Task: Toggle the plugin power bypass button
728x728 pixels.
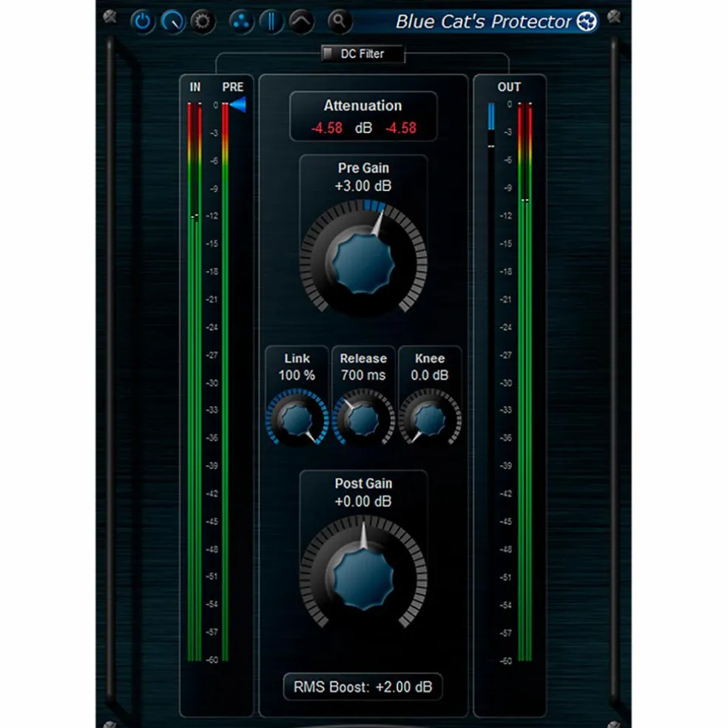Action: pyautogui.click(x=142, y=21)
